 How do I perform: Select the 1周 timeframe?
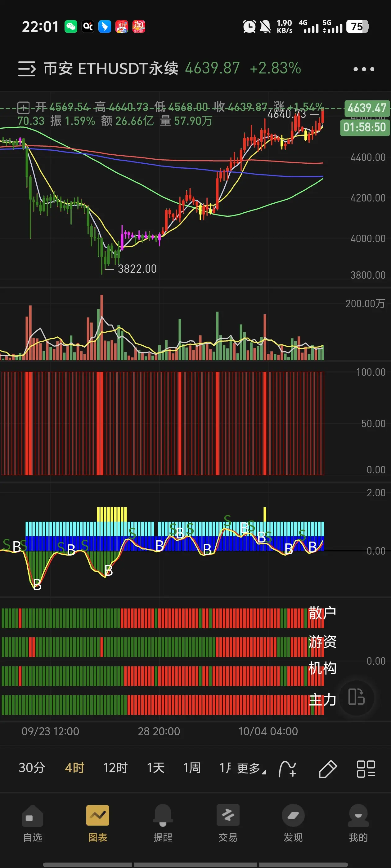coord(192,768)
